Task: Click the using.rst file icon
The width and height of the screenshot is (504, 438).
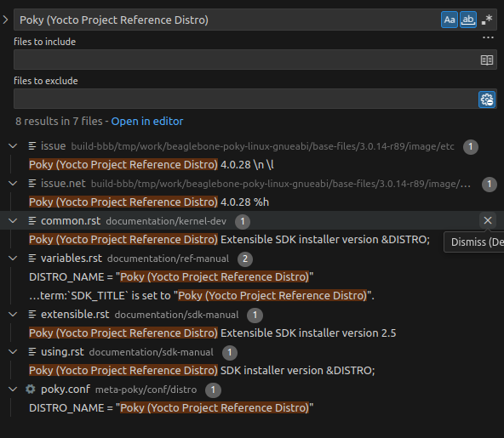Action: pos(32,351)
